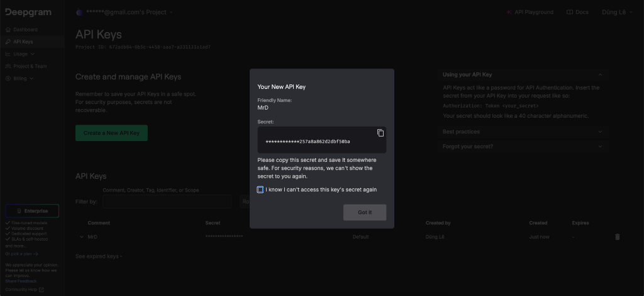Click the Comment column header

99,223
